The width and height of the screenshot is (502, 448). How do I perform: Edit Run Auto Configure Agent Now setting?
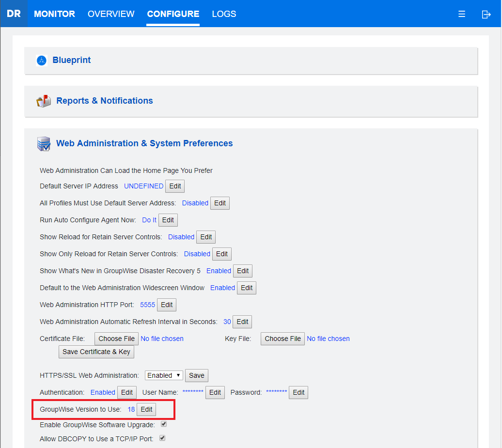pyautogui.click(x=168, y=220)
